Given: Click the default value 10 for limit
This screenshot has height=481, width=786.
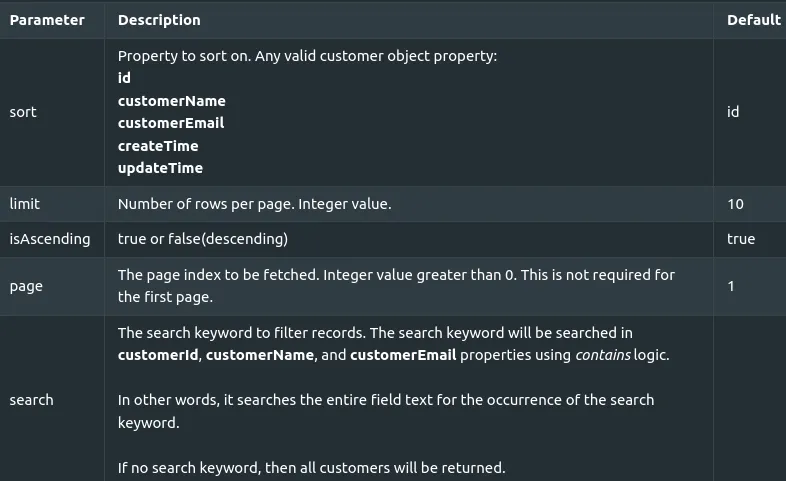Looking at the screenshot, I should point(735,204).
